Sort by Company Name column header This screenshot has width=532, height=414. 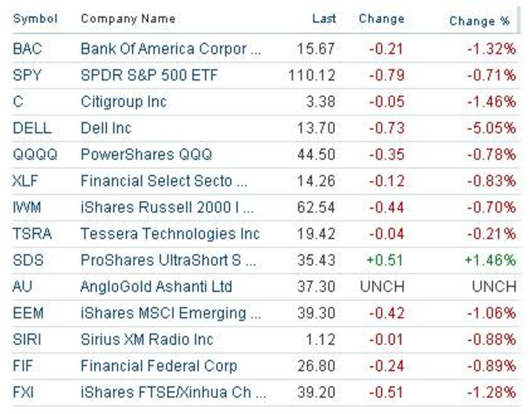pyautogui.click(x=128, y=19)
